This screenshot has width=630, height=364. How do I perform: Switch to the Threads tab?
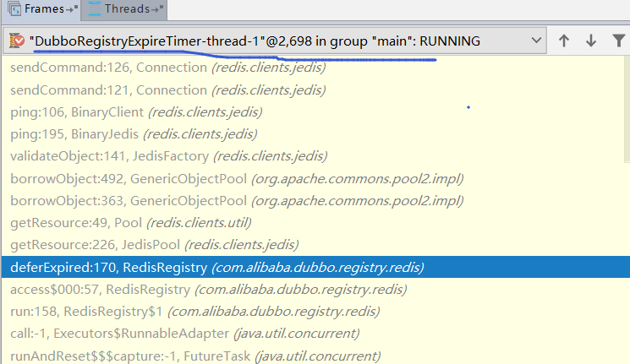125,8
